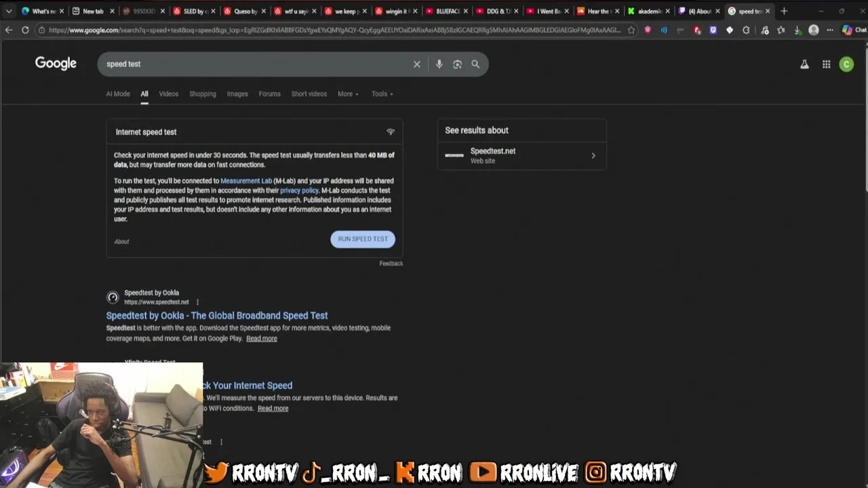The image size is (868, 488).
Task: Open the browser Settings and more ellipsis
Action: click(830, 30)
